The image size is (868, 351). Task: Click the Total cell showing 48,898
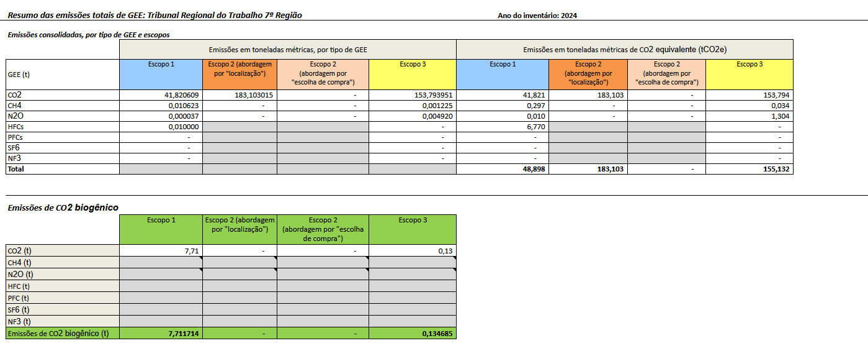(502, 169)
